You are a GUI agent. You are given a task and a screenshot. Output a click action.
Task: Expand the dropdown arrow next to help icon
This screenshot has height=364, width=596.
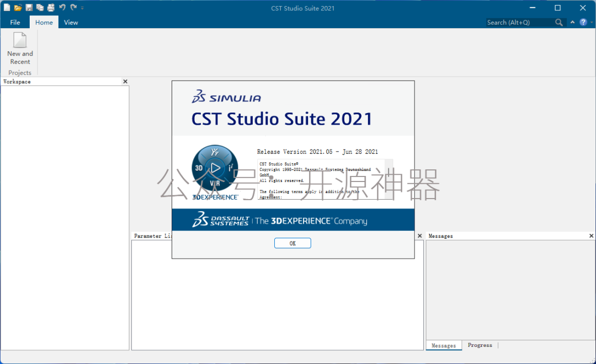pyautogui.click(x=592, y=23)
